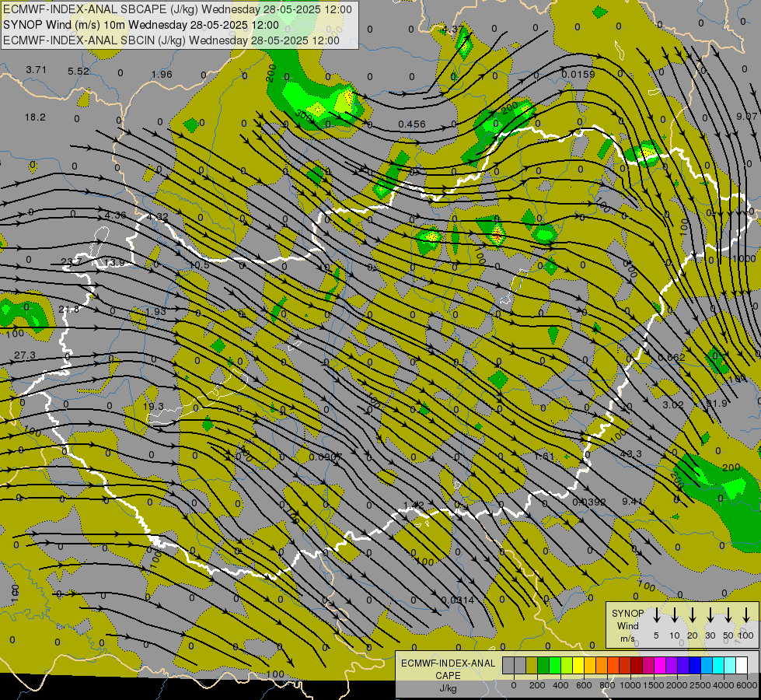The width and height of the screenshot is (761, 700).
Task: Click the 1.61 value on the map
Action: tap(543, 456)
